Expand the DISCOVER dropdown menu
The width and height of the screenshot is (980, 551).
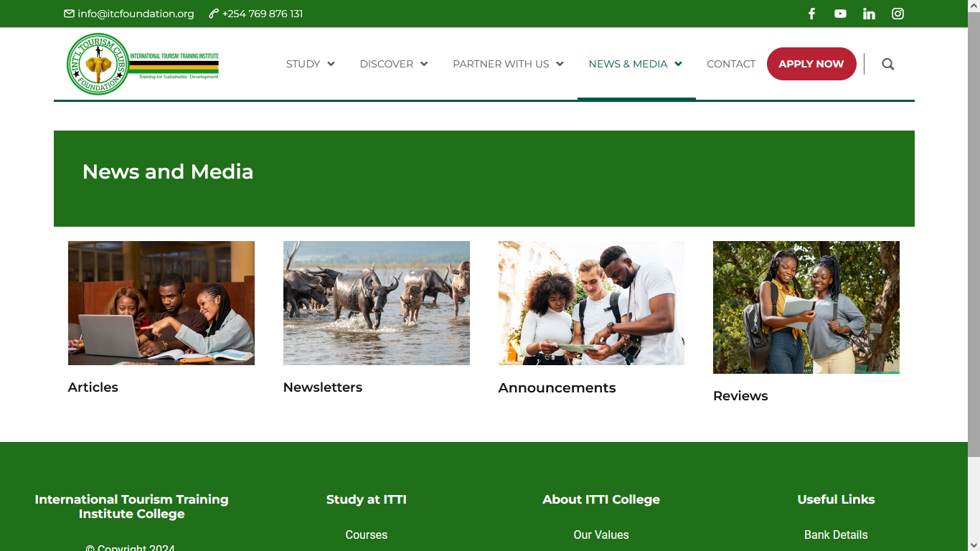(394, 64)
